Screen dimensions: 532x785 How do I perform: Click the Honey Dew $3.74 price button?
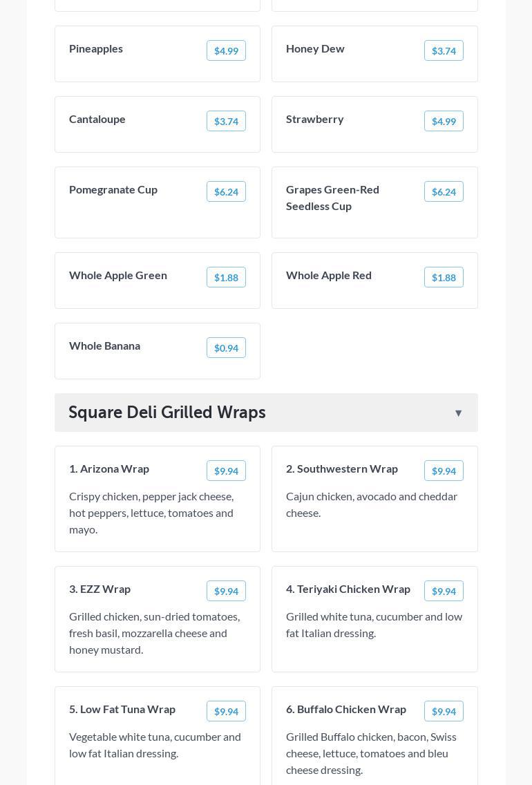tap(444, 50)
